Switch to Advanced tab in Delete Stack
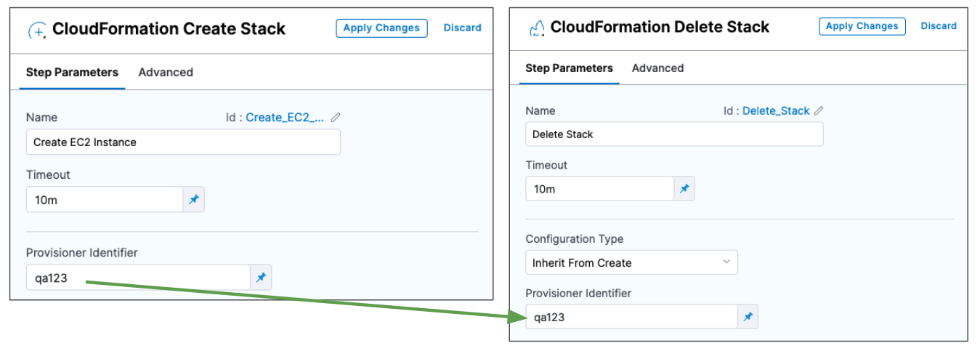 click(657, 68)
